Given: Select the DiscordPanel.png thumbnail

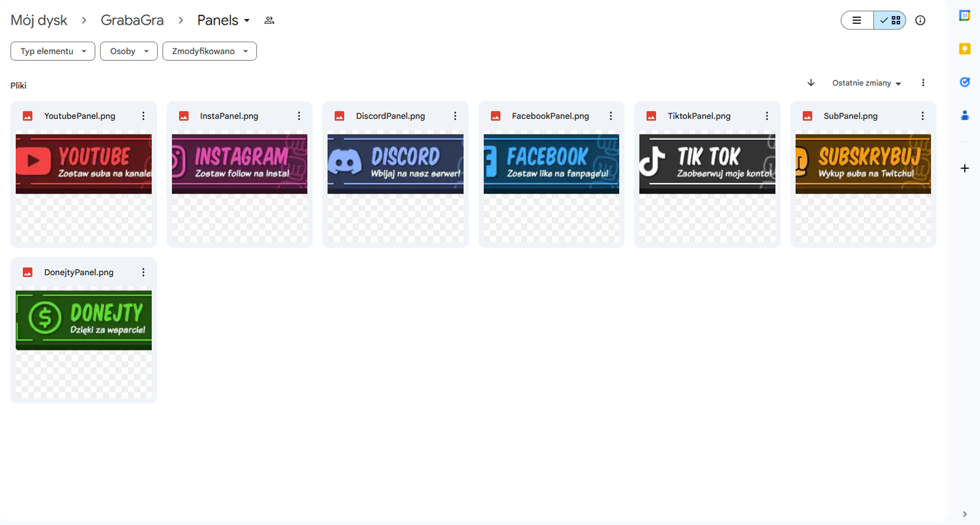Looking at the screenshot, I should click(395, 163).
